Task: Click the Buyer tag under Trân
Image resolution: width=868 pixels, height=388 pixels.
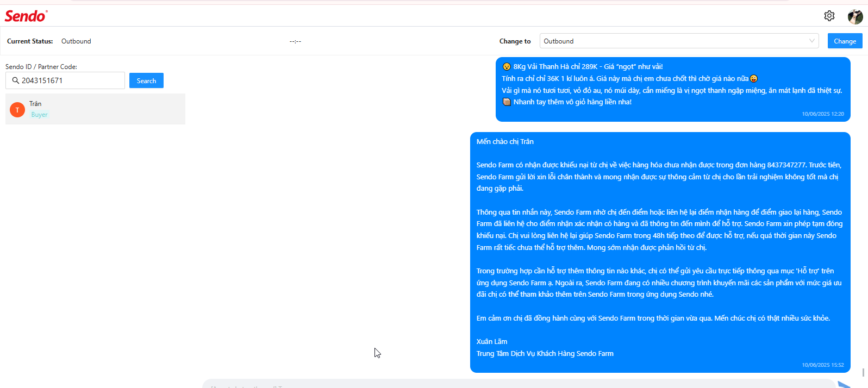Action: point(39,115)
